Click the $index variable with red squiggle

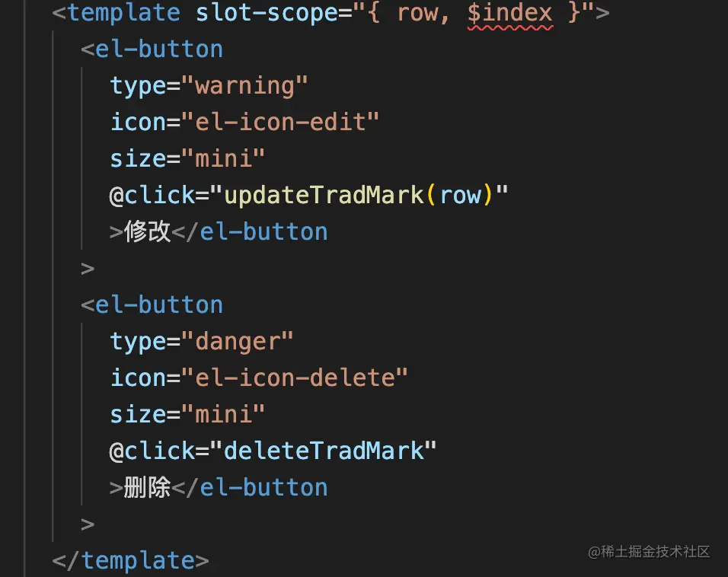[x=509, y=13]
